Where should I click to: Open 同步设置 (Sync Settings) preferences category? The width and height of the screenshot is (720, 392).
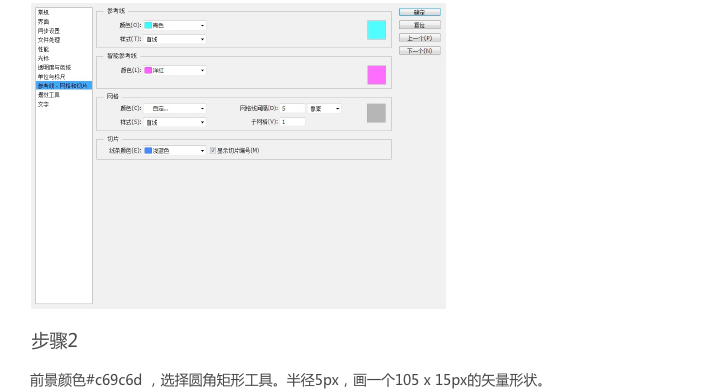[x=49, y=31]
